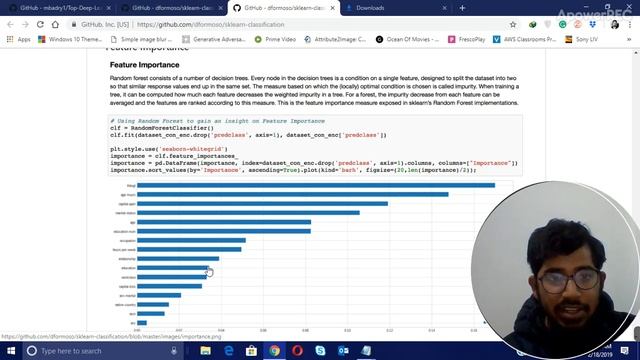The image size is (640, 360).
Task: Close the Downloads tab
Action: coord(444,8)
